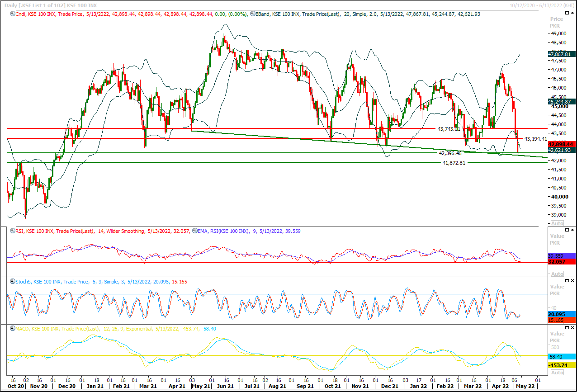Click Auto scale button on RSI pane
Image resolution: width=577 pixels, height=392 pixels.
[x=558, y=274]
